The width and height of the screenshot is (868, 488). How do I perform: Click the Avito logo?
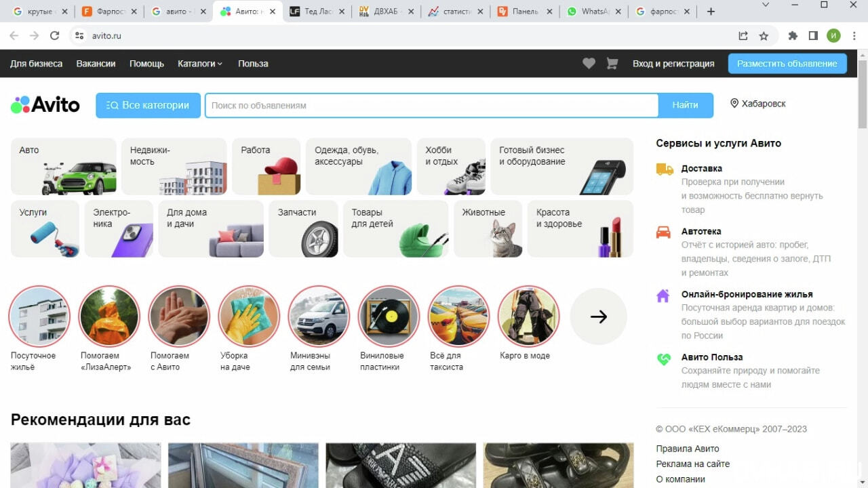pos(45,105)
